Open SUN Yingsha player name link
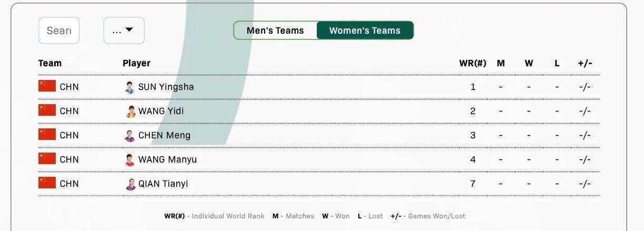Screen dimensions: 644x231 (166, 87)
